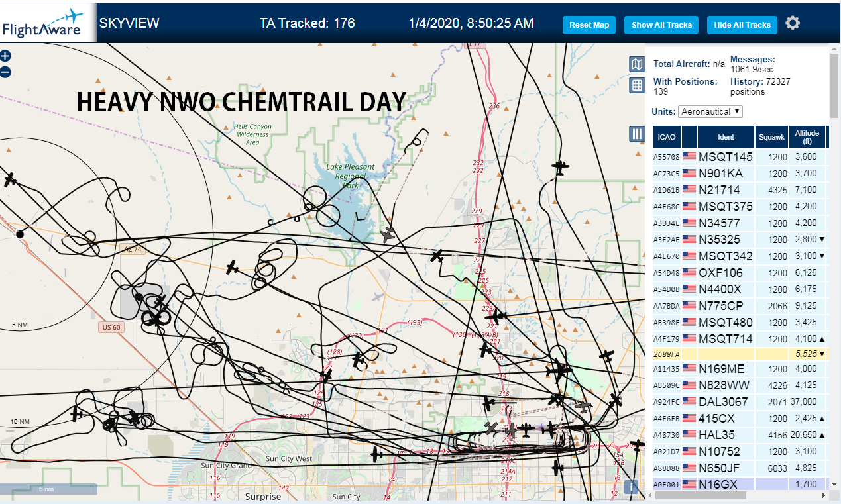Click ICAO code A55708
Screen dimensions: 841x504
[666, 158]
